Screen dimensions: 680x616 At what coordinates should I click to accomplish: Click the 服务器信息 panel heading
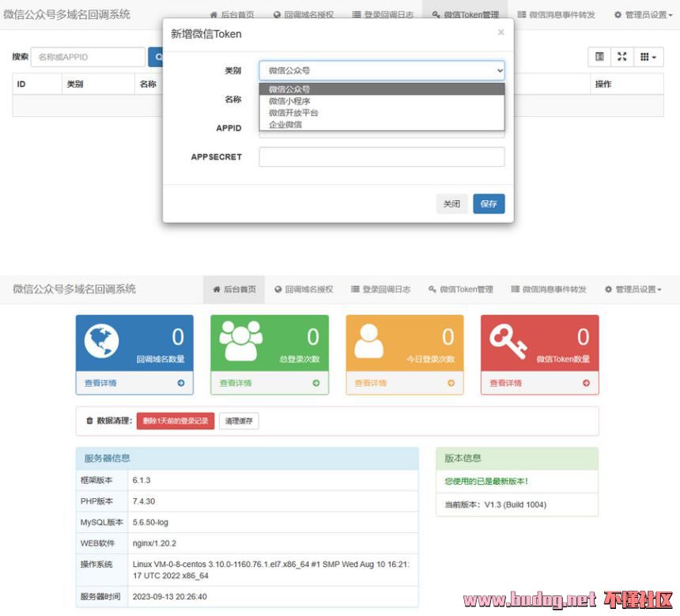(x=247, y=458)
